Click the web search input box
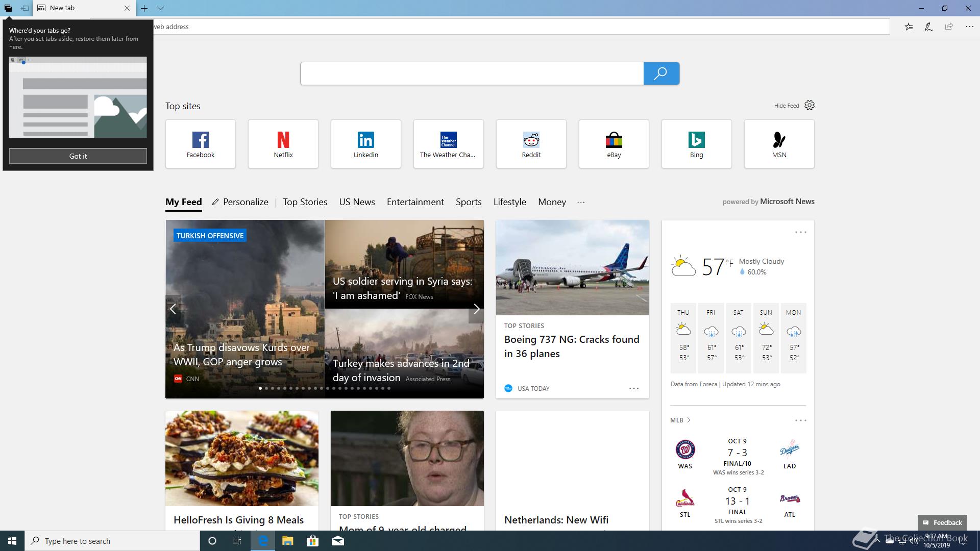 click(472, 73)
